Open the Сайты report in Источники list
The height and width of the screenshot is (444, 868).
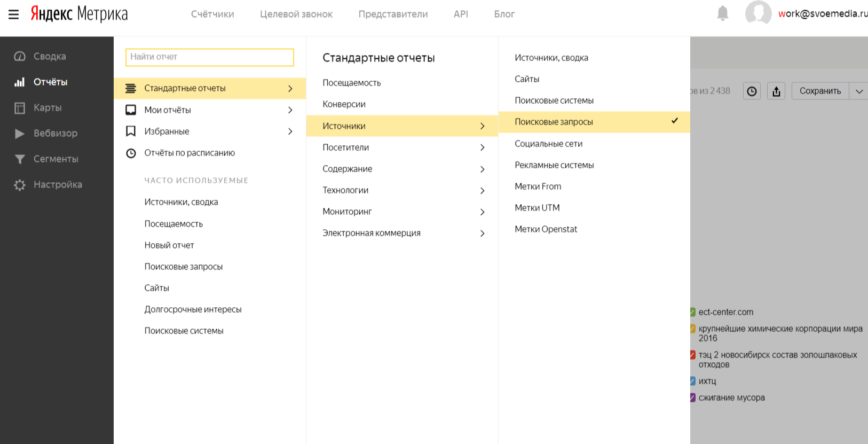[527, 79]
